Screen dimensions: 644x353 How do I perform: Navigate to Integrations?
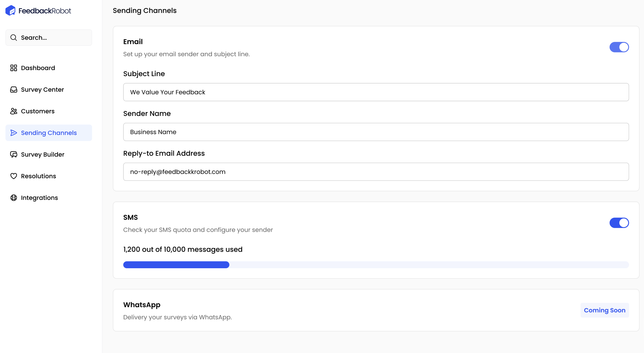(x=39, y=197)
